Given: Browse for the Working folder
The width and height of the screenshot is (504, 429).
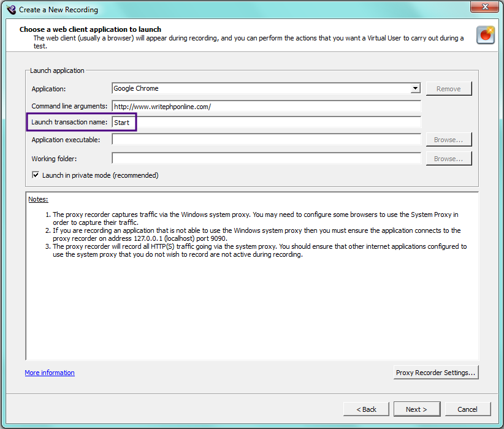Looking at the screenshot, I should 448,159.
